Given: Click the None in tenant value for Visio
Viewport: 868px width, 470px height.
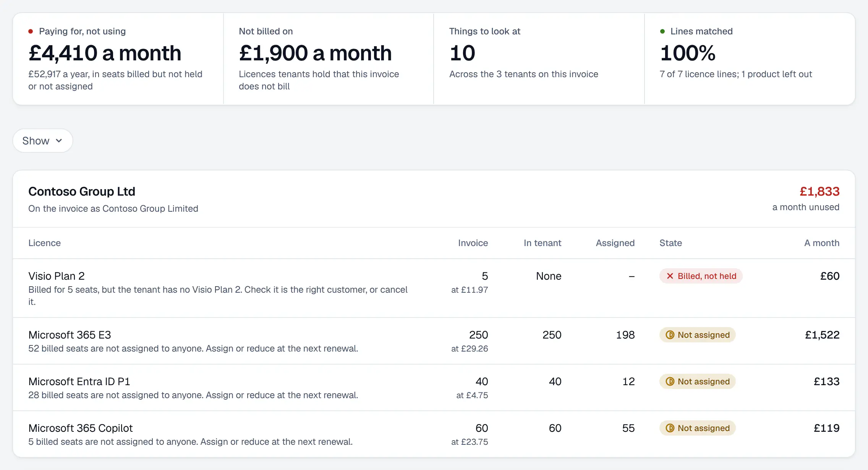Looking at the screenshot, I should 549,276.
